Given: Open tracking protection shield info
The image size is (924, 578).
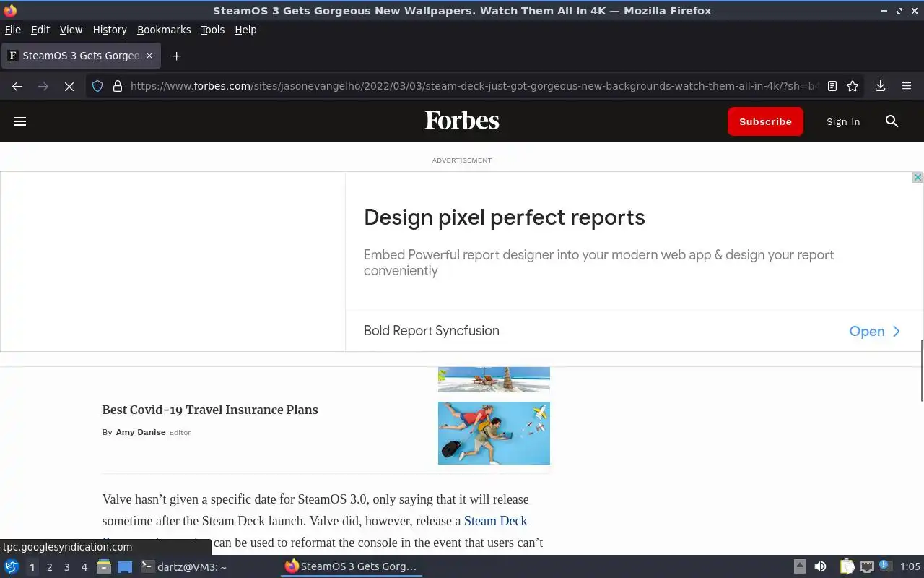Looking at the screenshot, I should [97, 86].
